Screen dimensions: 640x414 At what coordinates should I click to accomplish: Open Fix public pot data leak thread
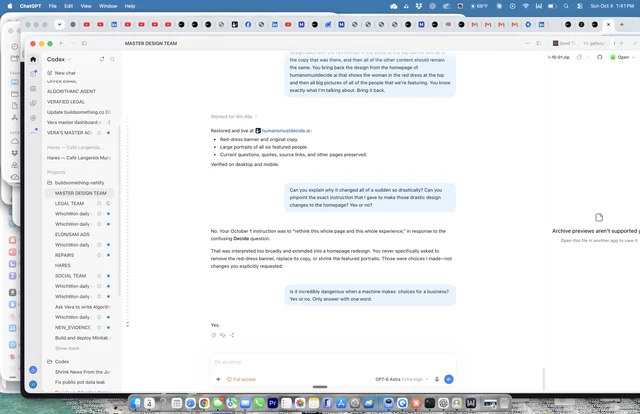pos(80,382)
